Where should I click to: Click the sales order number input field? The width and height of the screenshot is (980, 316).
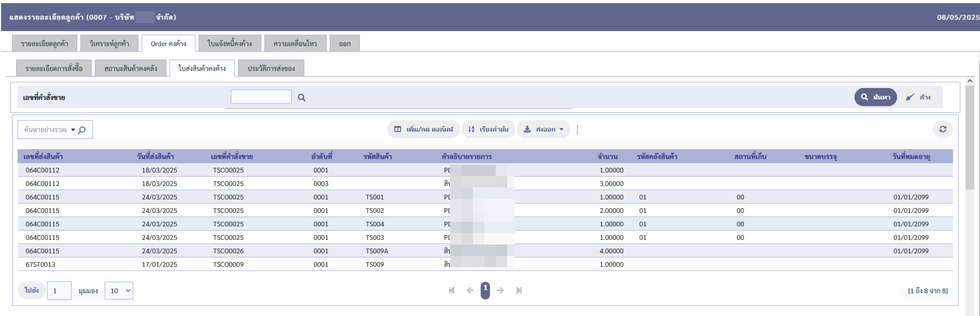(x=261, y=97)
